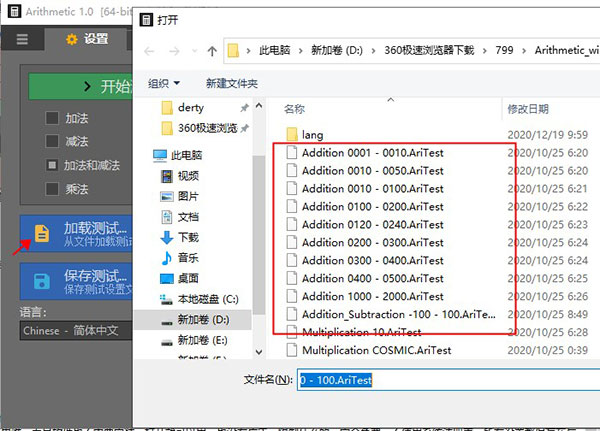The image size is (600, 431).
Task: Click the back navigation arrow
Action: [x=149, y=50]
